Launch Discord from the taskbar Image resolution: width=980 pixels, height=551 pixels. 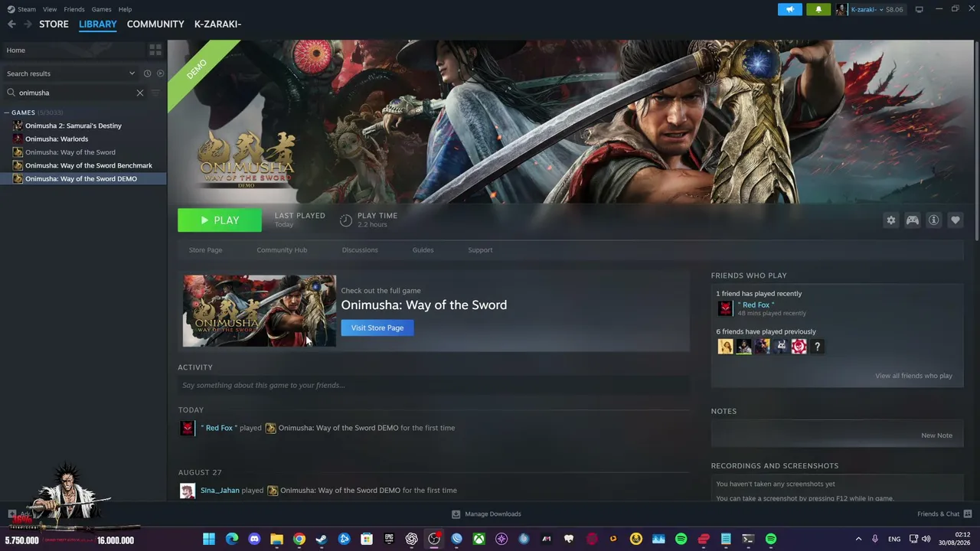tap(254, 539)
